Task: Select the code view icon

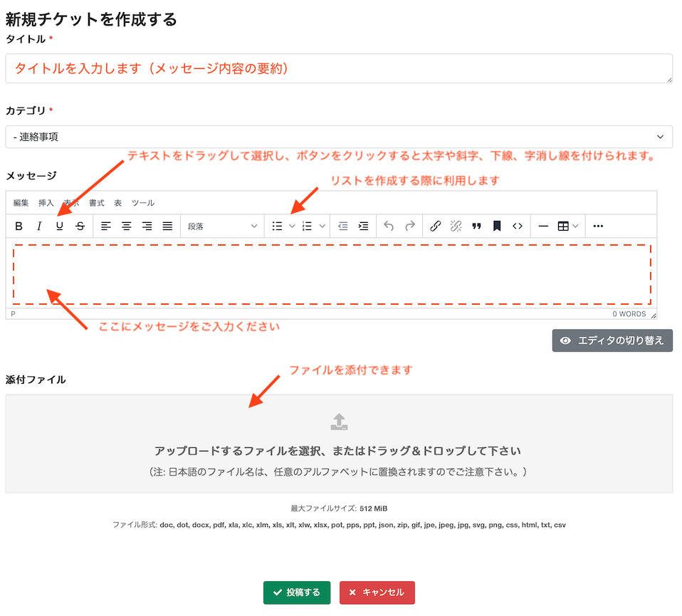Action: point(516,226)
